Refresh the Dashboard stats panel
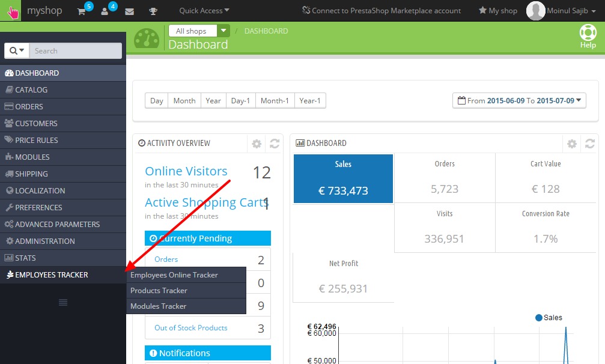The image size is (605, 364). coord(589,144)
